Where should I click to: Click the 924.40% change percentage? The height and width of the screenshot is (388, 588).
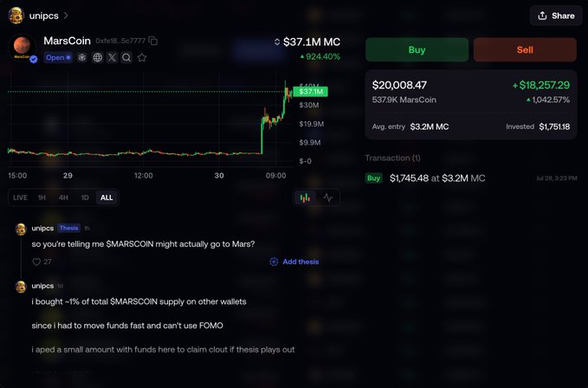pyautogui.click(x=320, y=56)
